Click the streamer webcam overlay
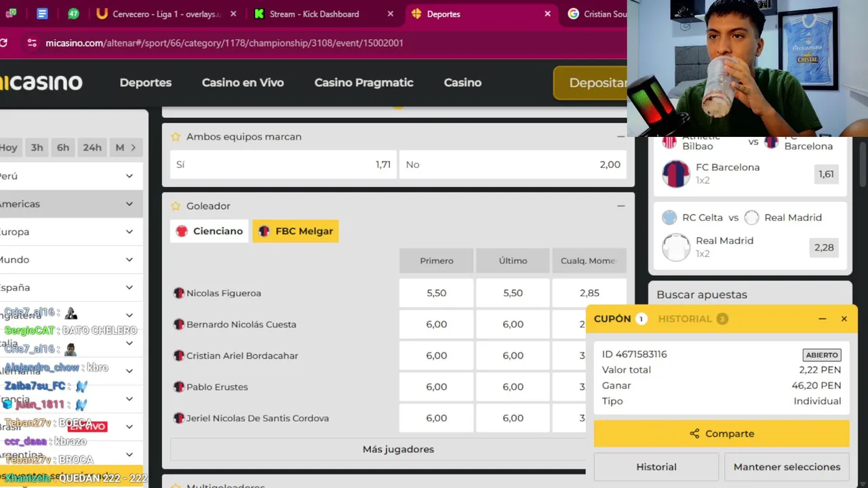868x488 pixels. pos(747,68)
